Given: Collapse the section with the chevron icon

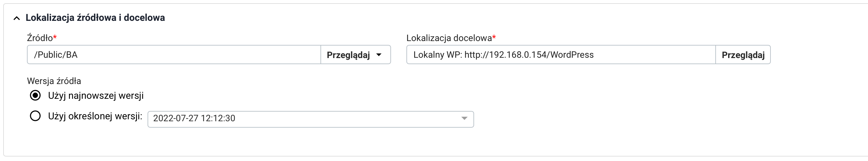Looking at the screenshot, I should coord(16,18).
